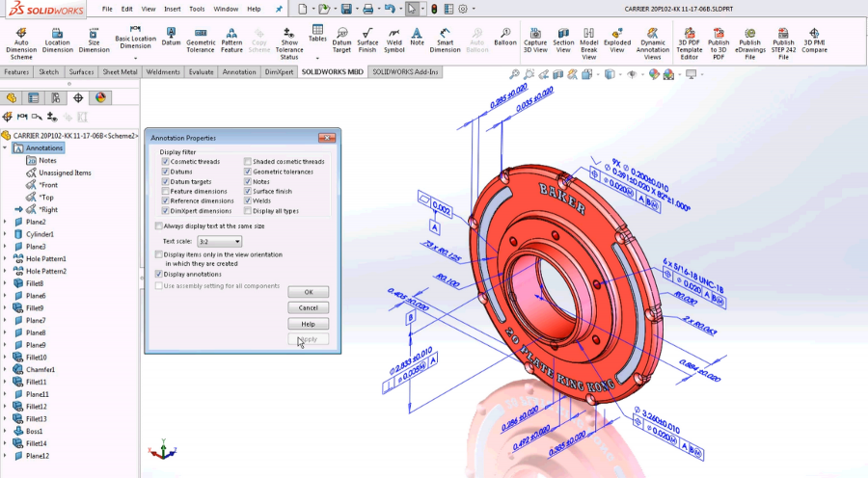Show Tolerance Status
Image resolution: width=868 pixels, height=478 pixels.
pos(289,43)
